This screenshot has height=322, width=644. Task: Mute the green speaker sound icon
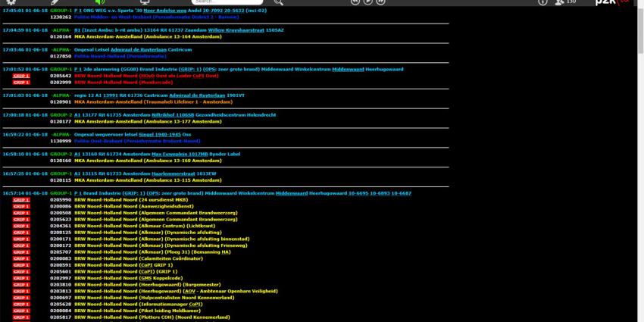(x=100, y=2)
